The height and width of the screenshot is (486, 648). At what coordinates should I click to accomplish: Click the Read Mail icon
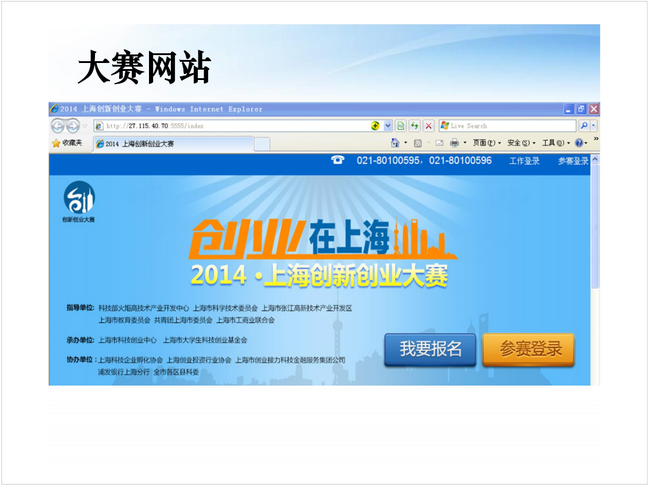[x=439, y=143]
